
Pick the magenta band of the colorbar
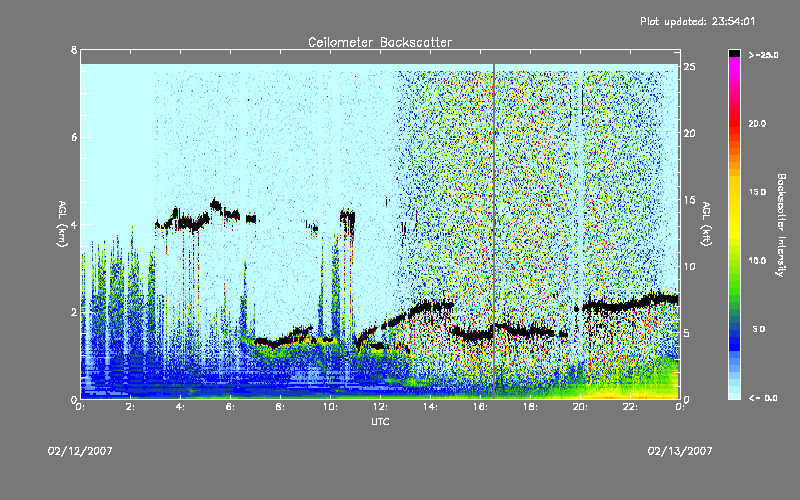[x=734, y=66]
